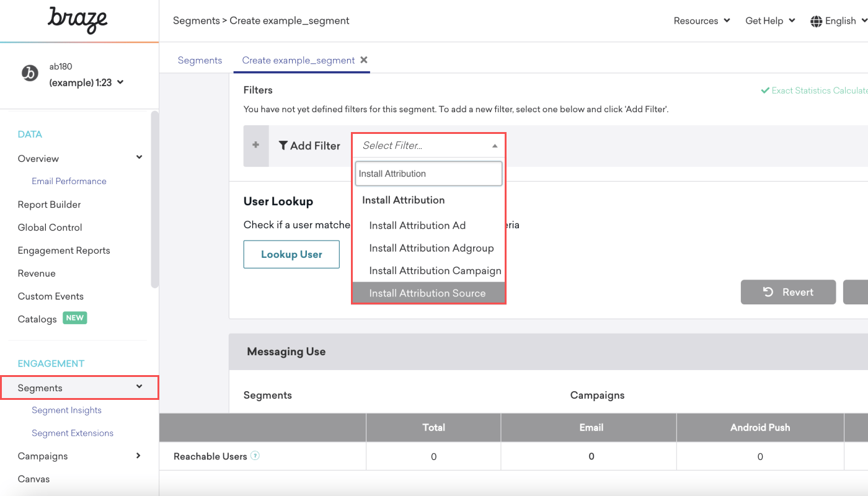The height and width of the screenshot is (496, 868).
Task: Open Segment Extensions
Action: point(73,433)
